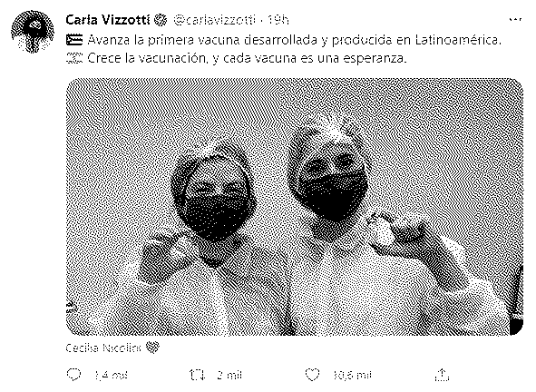The height and width of the screenshot is (392, 536).
Task: Share the tweet with the upload arrow icon
Action: point(442,375)
